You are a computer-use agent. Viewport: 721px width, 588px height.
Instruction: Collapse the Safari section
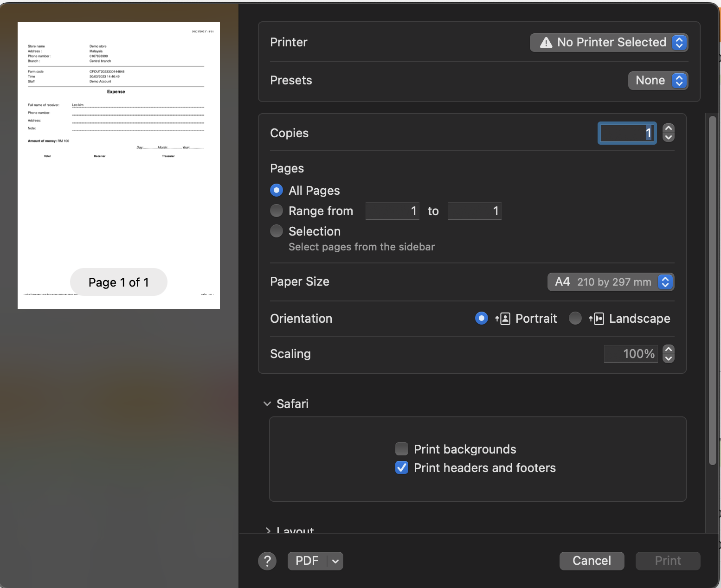point(267,404)
